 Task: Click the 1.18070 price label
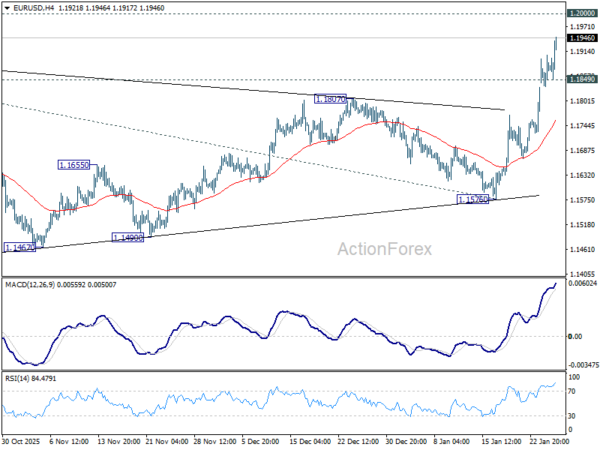[330, 99]
